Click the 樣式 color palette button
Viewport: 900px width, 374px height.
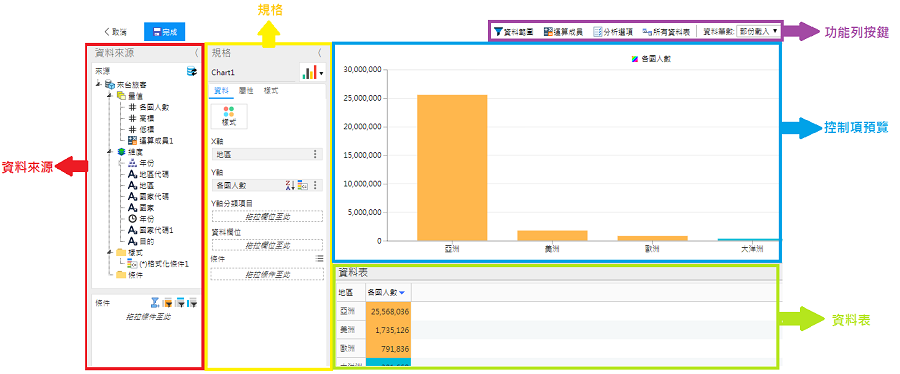(230, 116)
